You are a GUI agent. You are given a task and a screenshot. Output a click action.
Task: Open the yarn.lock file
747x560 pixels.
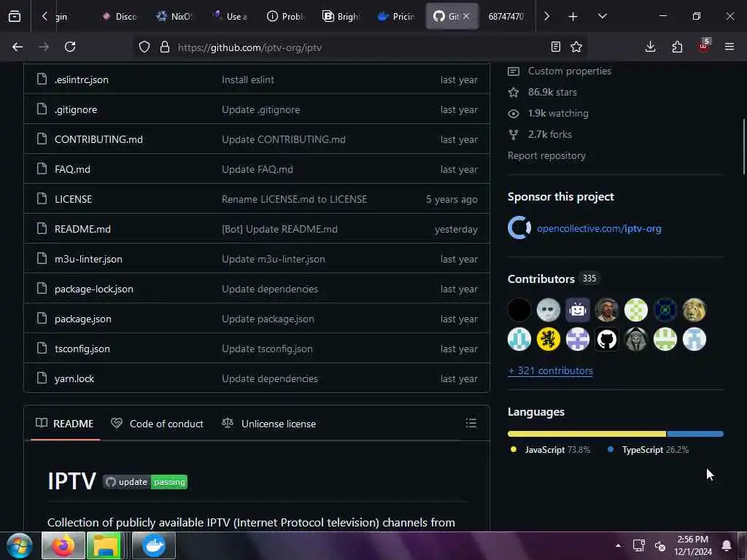74,378
